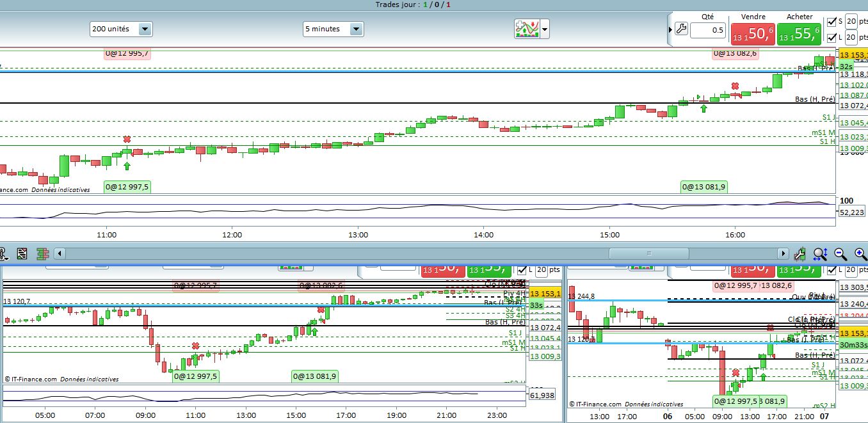Open trading settings wrench icon
Screen dimensions: 868x423
[681, 29]
